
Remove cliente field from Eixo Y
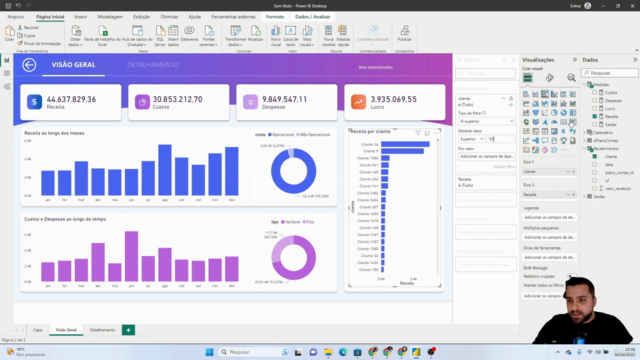point(573,172)
